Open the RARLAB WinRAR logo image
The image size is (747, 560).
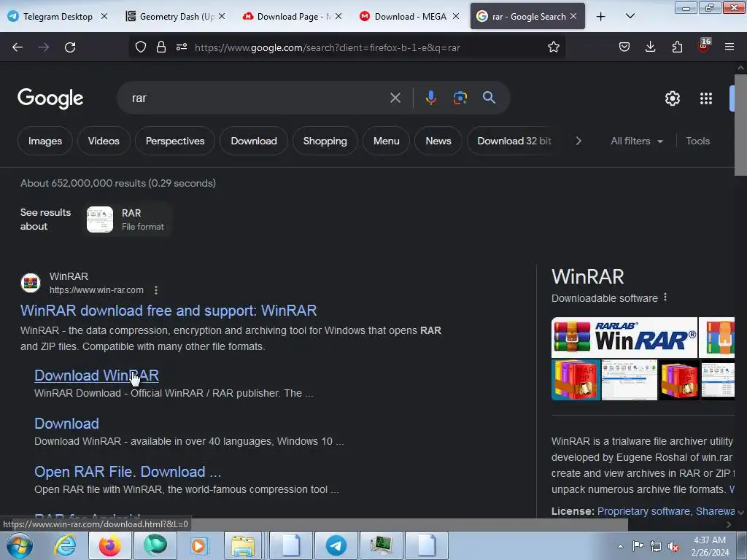[624, 338]
